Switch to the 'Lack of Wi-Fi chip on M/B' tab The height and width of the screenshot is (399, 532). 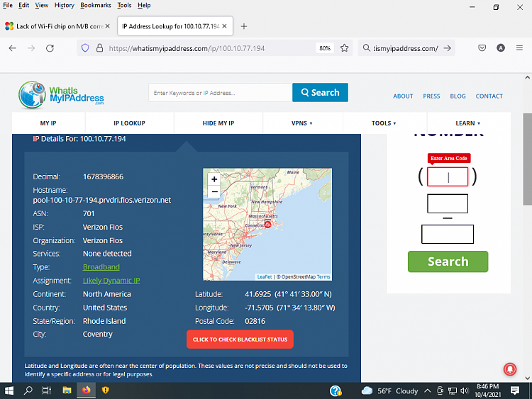coord(57,26)
